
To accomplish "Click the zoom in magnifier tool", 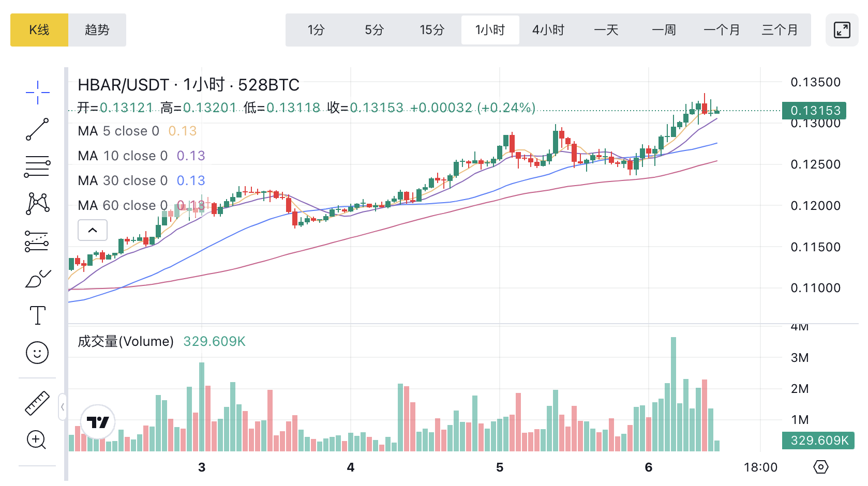I will click(x=37, y=440).
